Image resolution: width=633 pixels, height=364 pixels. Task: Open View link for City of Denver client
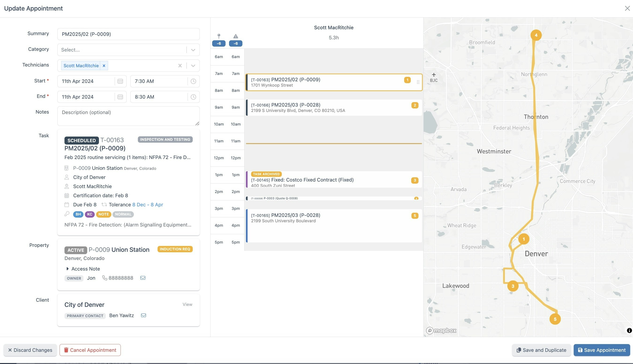coord(187,305)
